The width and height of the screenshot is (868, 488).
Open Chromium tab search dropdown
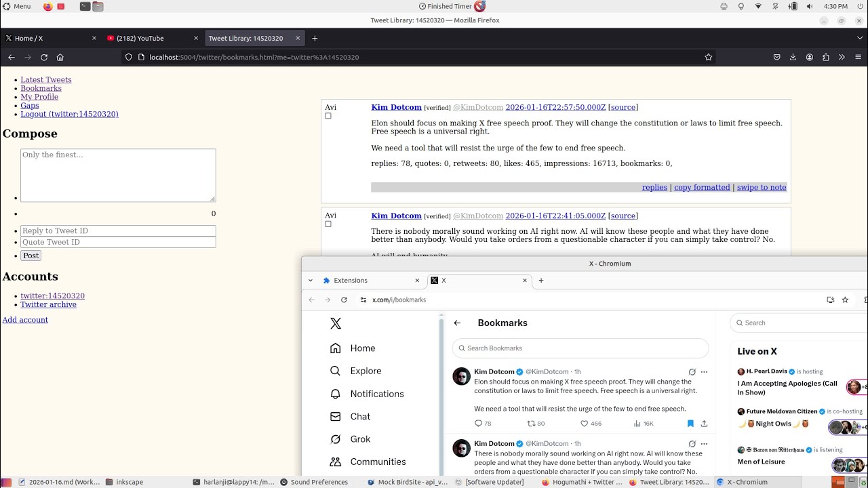310,281
